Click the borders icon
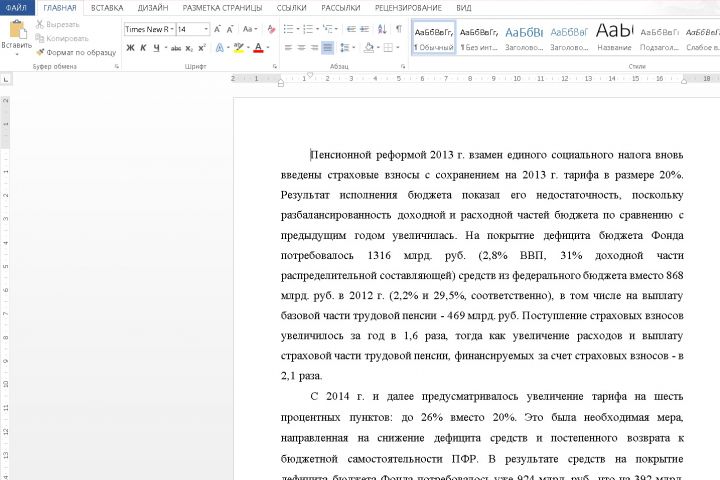 point(388,48)
